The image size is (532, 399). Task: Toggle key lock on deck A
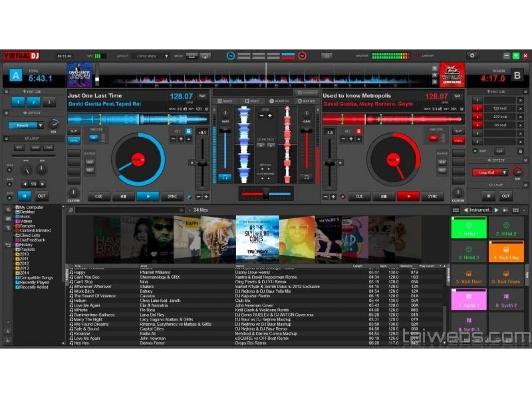[x=188, y=131]
